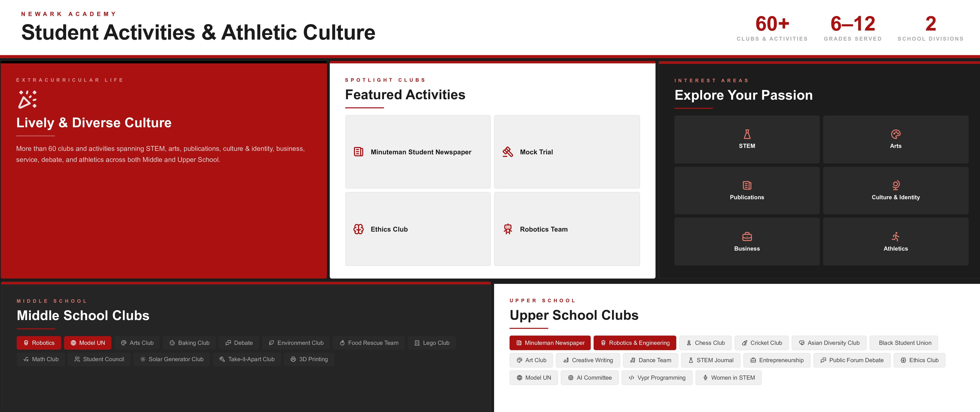
Task: Select the Asian Diversity Club chip
Action: (x=829, y=343)
